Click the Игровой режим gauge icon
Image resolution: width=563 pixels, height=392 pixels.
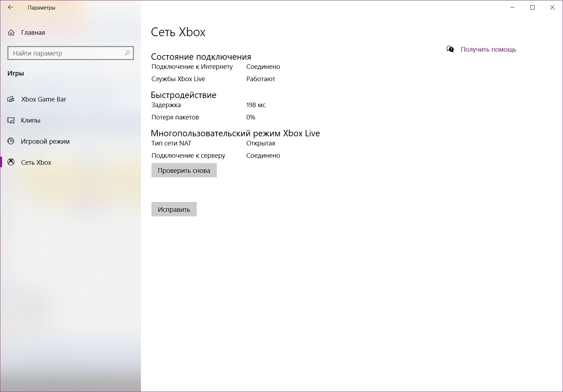(x=11, y=141)
